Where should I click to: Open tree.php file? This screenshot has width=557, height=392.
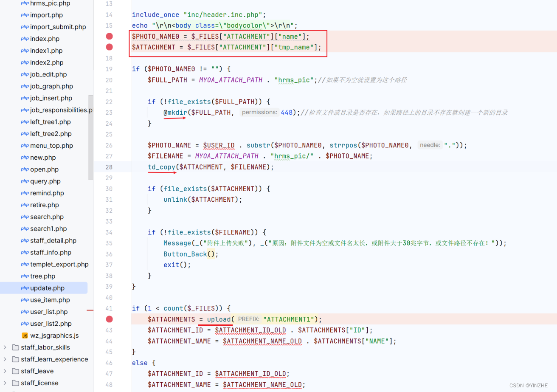click(43, 277)
